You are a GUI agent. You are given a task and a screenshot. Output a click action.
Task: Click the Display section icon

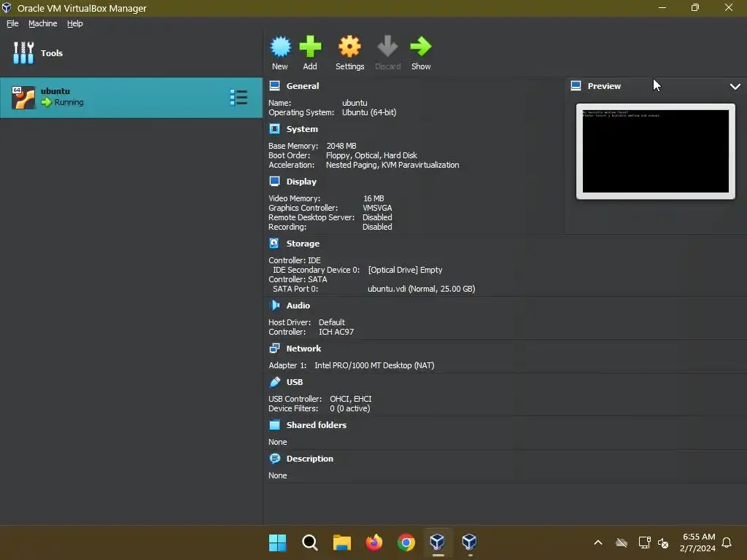pyautogui.click(x=274, y=181)
